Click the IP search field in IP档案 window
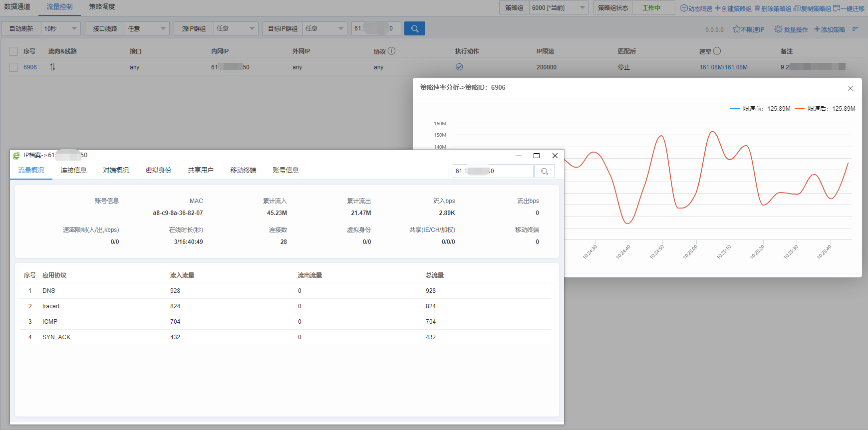 [x=493, y=171]
